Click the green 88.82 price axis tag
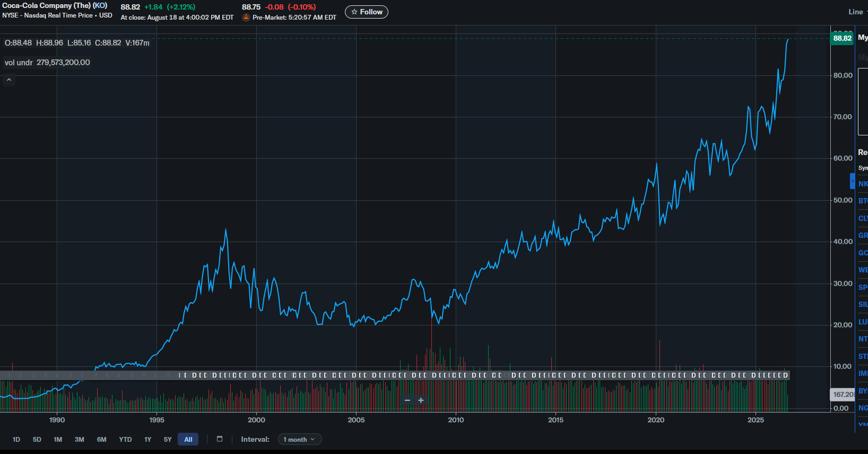The image size is (868, 454). point(842,38)
